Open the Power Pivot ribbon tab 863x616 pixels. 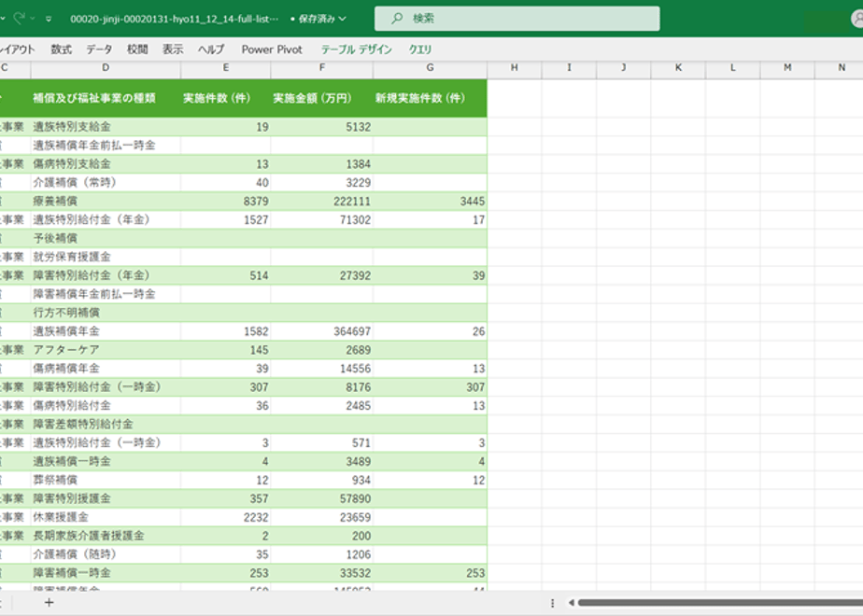click(x=272, y=49)
